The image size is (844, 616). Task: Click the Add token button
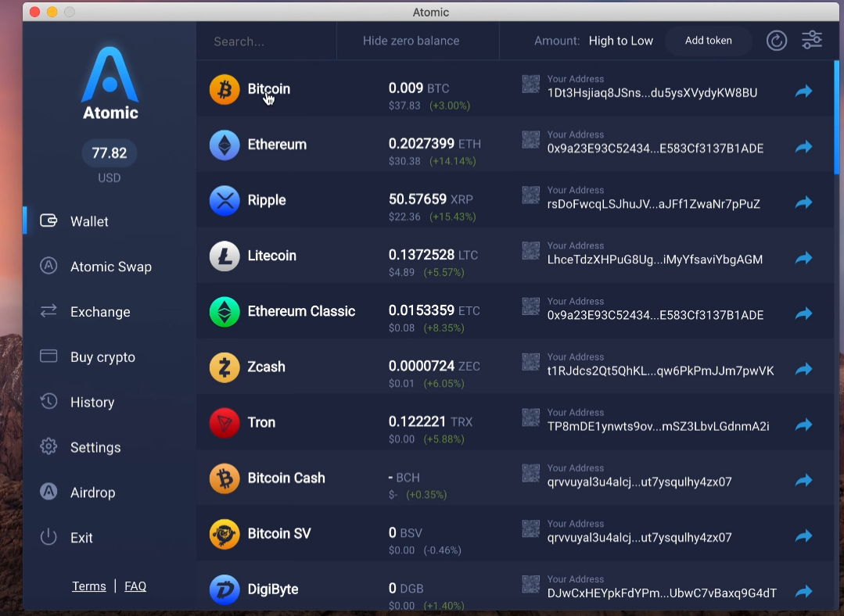pyautogui.click(x=709, y=41)
